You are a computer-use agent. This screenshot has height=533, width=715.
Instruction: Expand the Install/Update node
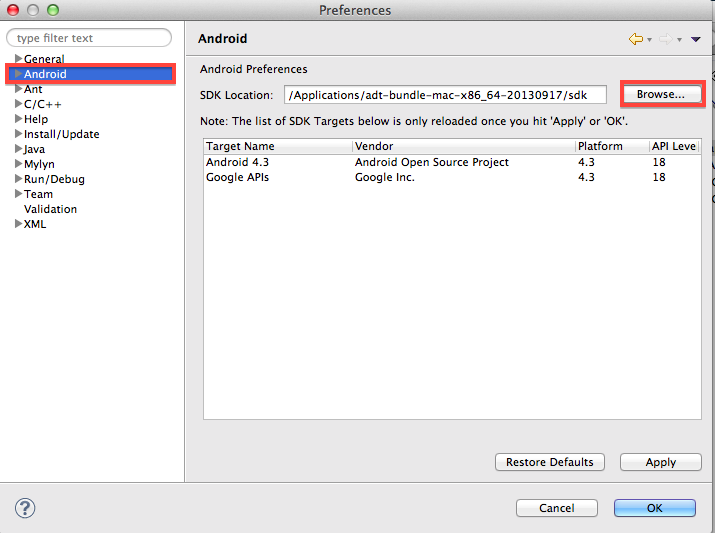(x=19, y=134)
